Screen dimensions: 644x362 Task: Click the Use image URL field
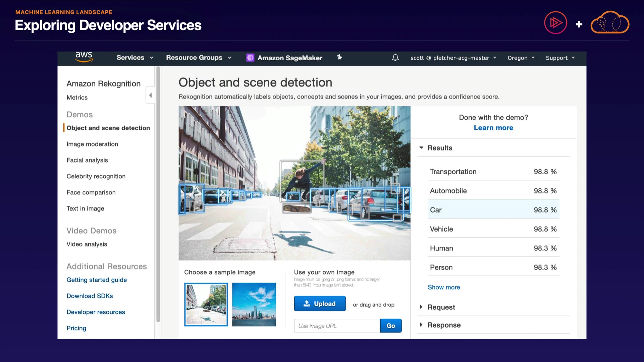(337, 326)
